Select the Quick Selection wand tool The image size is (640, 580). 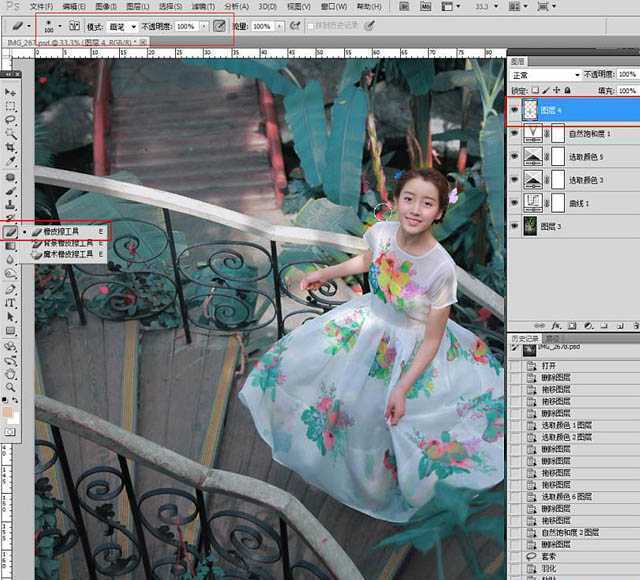pyautogui.click(x=10, y=133)
